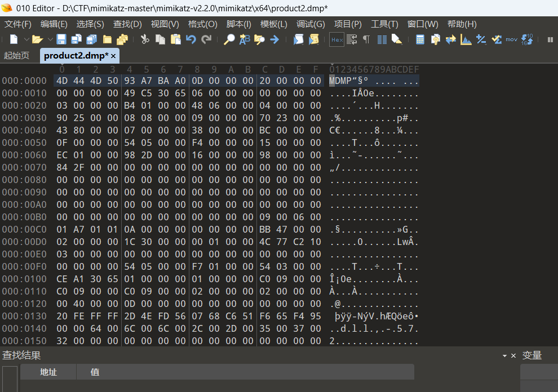Viewport: 558px width, 392px height.
Task: Open the Histogram chart tool
Action: tap(466, 39)
